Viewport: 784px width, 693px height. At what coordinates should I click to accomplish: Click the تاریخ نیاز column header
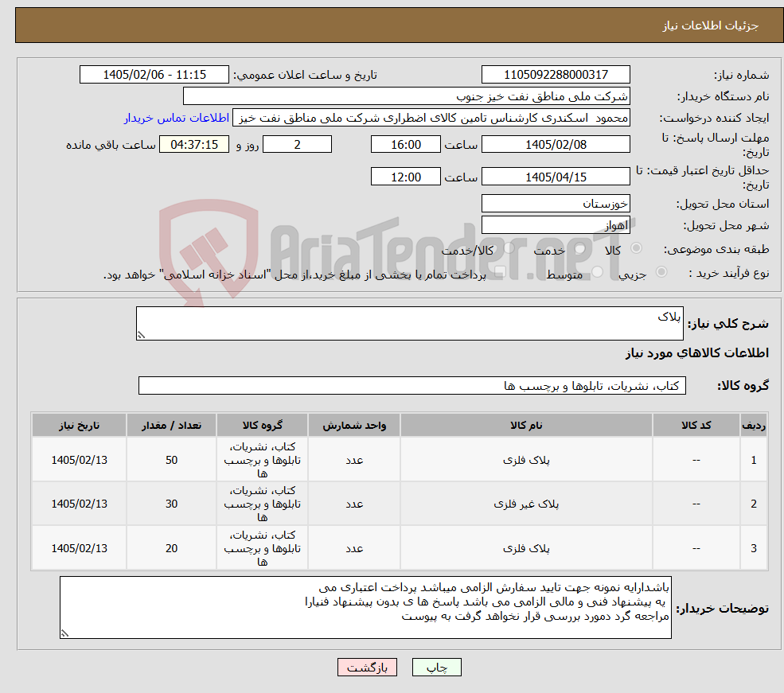click(x=79, y=425)
